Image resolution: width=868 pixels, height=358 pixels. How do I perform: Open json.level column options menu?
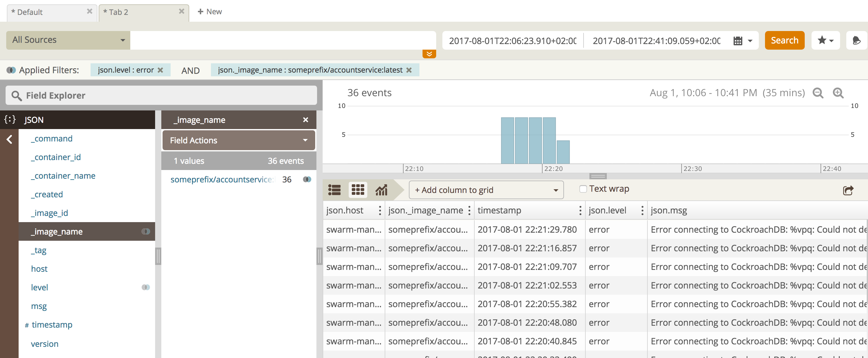pos(642,210)
